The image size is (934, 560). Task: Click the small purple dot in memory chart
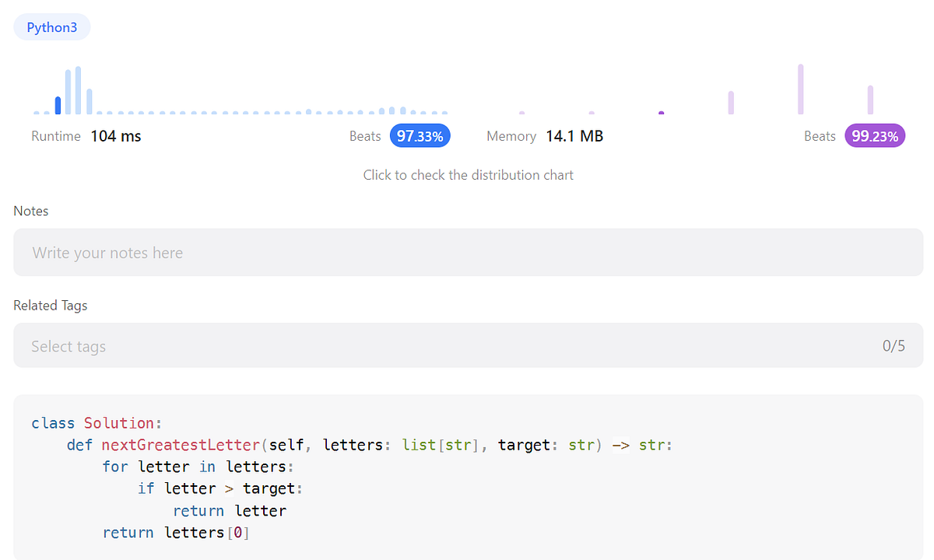[661, 114]
